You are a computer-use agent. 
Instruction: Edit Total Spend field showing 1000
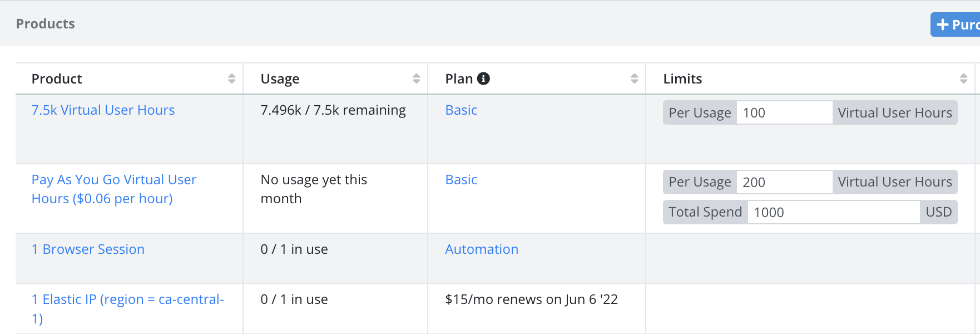coord(834,212)
